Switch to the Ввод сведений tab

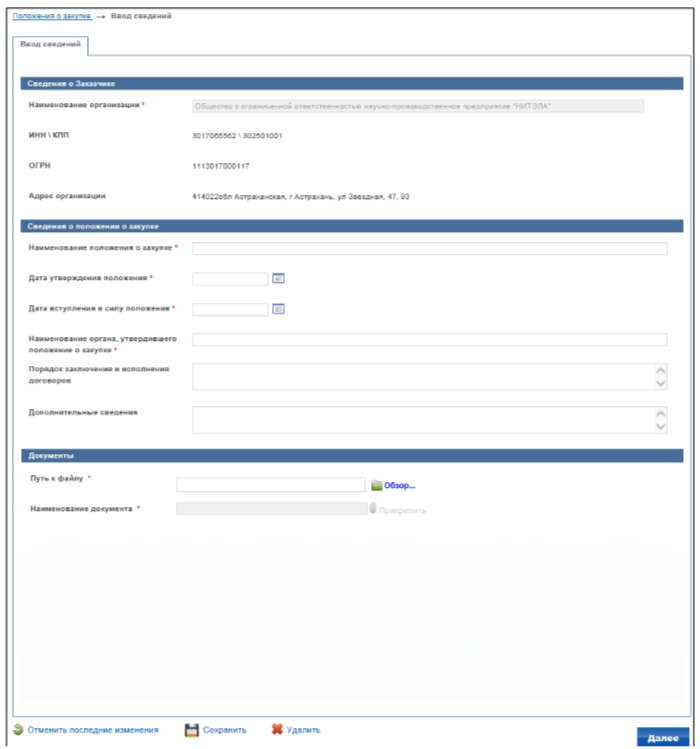[x=50, y=44]
